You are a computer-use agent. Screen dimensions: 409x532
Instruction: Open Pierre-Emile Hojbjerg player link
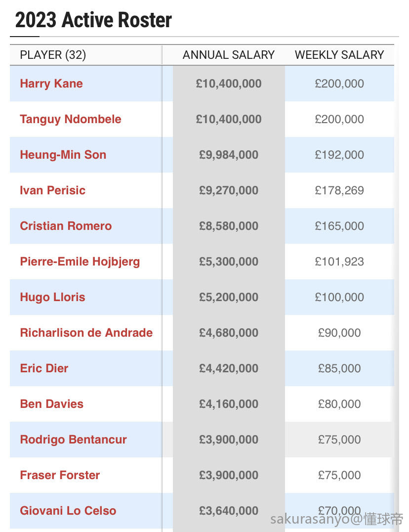tap(80, 262)
